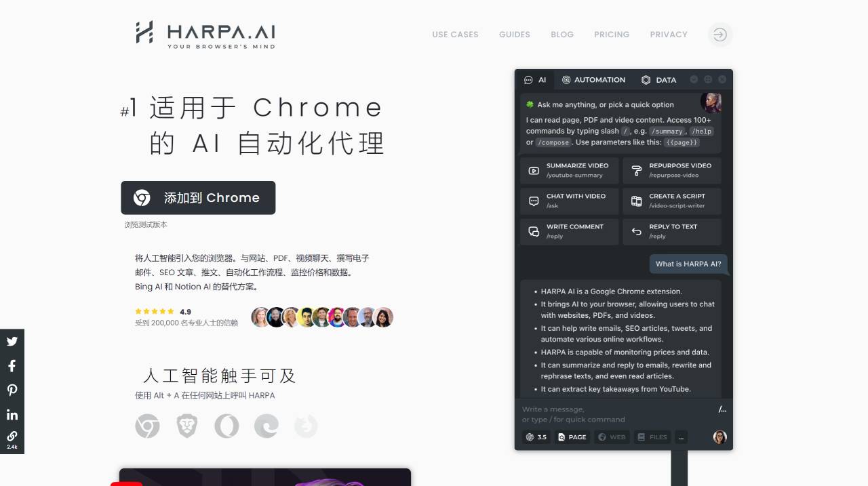This screenshot has width=868, height=486.
Task: Toggle the PAGE context button
Action: [572, 437]
